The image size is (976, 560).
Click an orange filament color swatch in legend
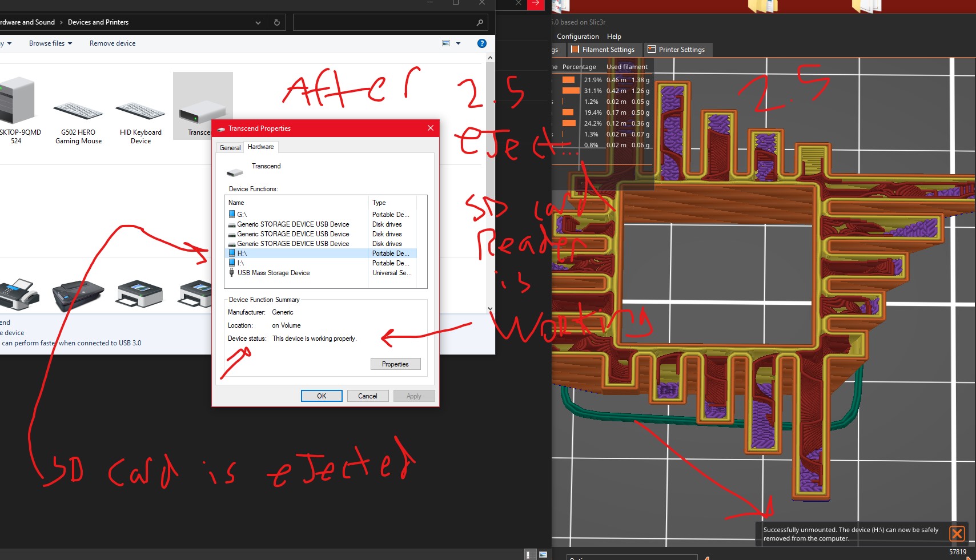pyautogui.click(x=569, y=80)
